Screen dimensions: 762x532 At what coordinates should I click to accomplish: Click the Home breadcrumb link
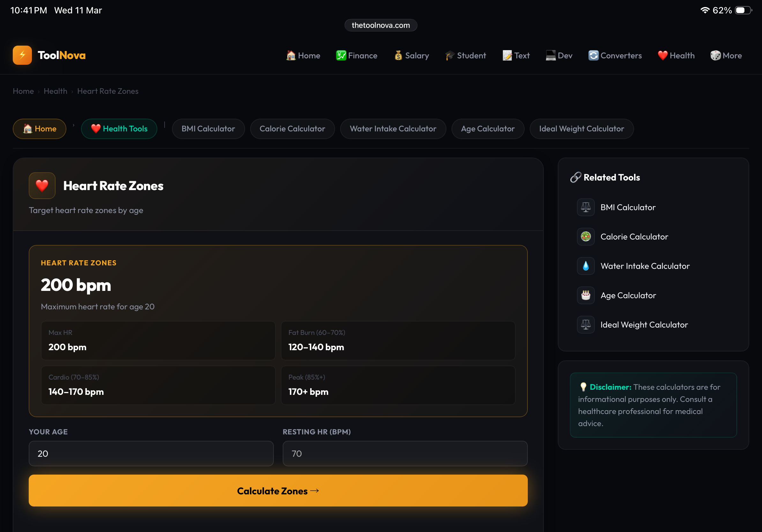(23, 91)
